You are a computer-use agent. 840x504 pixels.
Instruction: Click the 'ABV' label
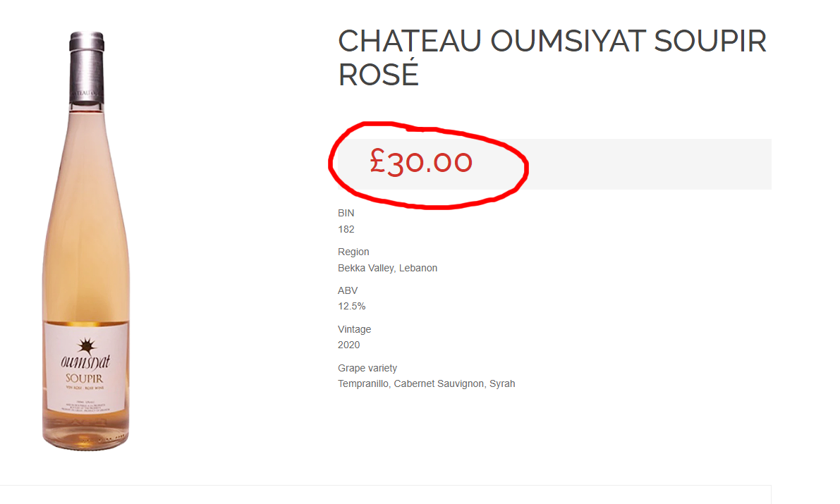pyautogui.click(x=348, y=290)
